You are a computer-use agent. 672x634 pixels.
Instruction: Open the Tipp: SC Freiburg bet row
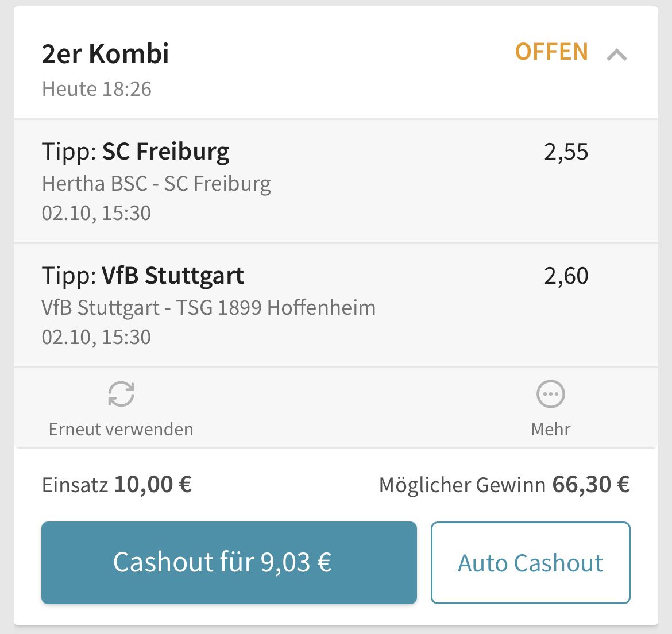[x=336, y=181]
